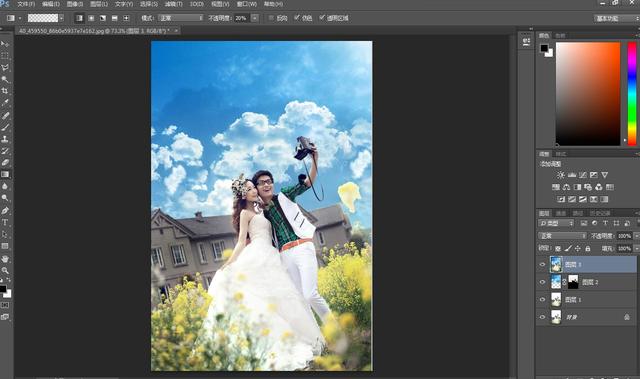
Task: Open the 文件(F) menu
Action: point(26,4)
